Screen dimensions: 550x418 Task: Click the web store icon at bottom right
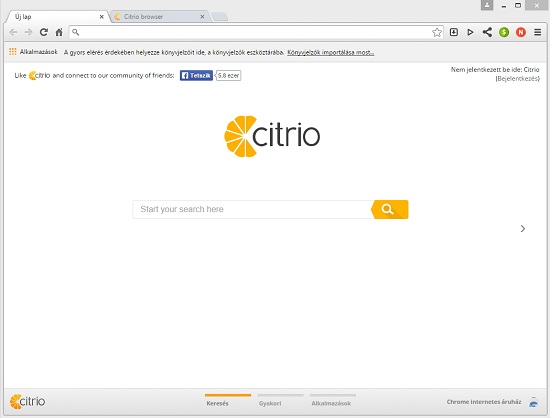pyautogui.click(x=534, y=402)
